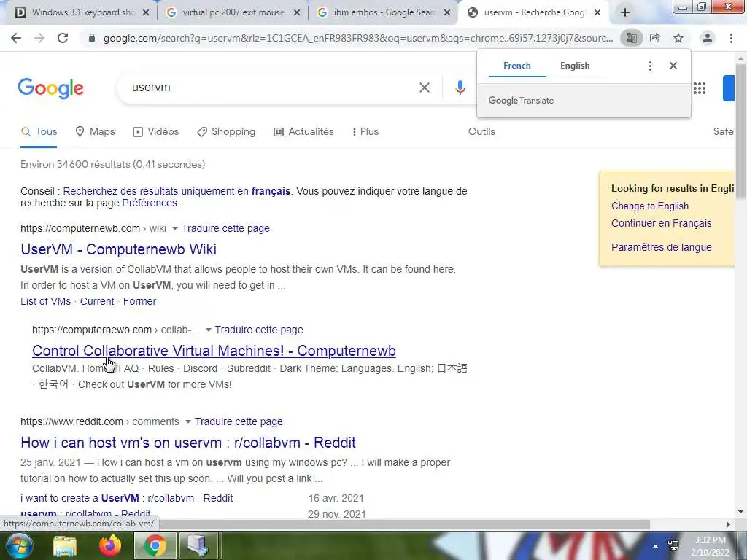Select the Tous search filter
The image size is (747, 560).
click(x=39, y=132)
